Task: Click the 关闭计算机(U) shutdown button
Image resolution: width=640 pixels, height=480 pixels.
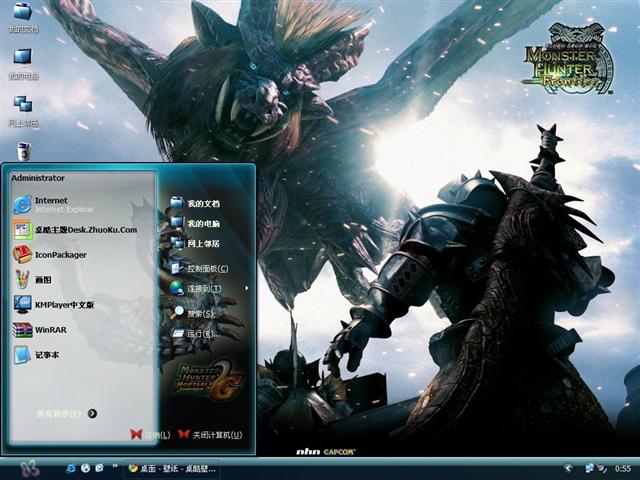Action: coord(210,435)
